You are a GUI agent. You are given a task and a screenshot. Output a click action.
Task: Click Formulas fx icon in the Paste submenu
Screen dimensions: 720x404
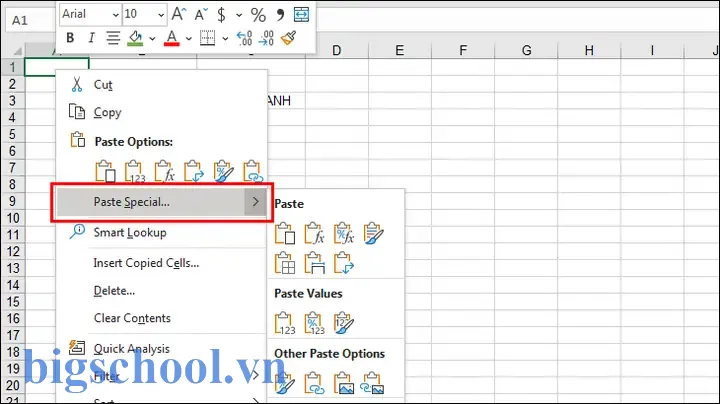tap(315, 233)
